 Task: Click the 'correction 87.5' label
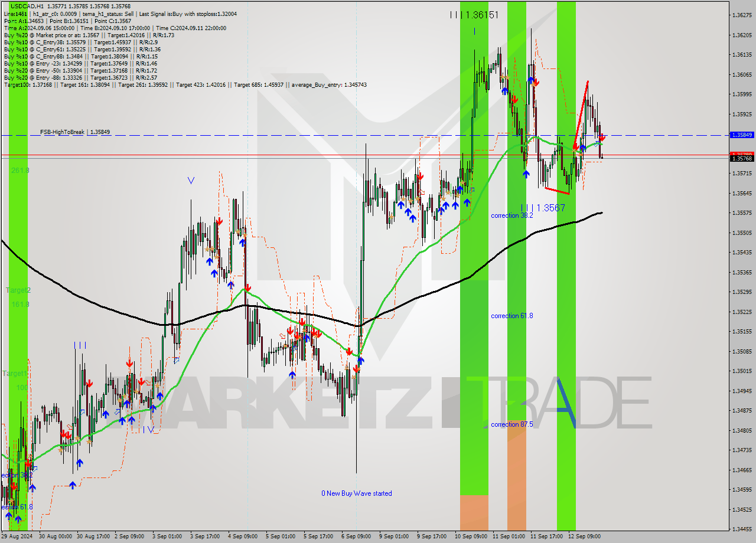512,425
